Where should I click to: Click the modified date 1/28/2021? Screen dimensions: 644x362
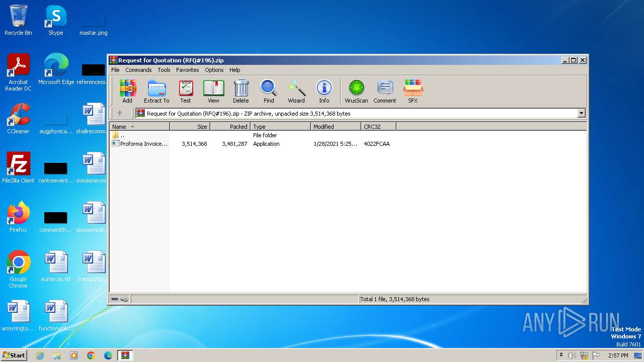tap(335, 144)
